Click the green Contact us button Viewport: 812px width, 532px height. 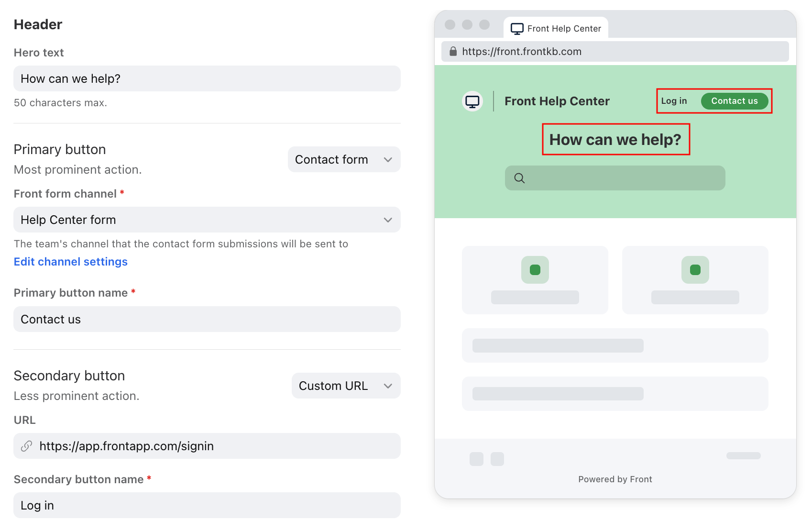tap(735, 101)
